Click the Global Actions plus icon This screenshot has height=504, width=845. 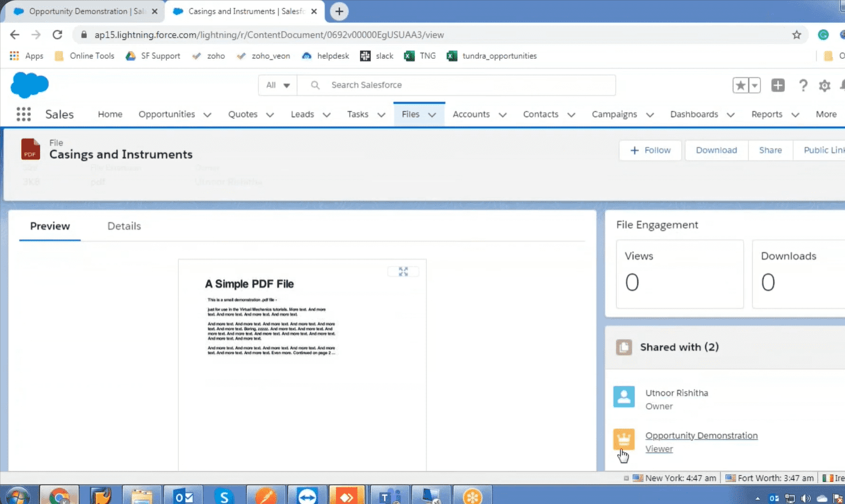pos(778,86)
